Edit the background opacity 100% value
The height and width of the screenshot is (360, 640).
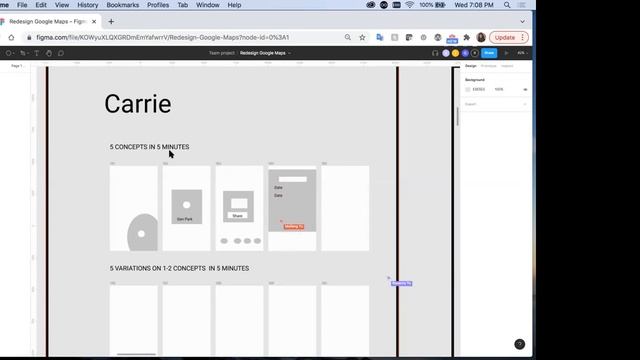tap(499, 89)
